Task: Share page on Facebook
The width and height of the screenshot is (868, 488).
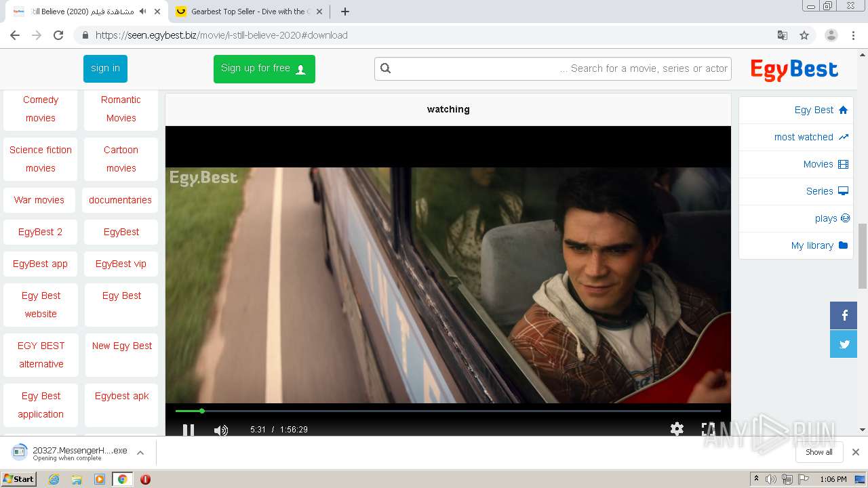Action: (844, 315)
